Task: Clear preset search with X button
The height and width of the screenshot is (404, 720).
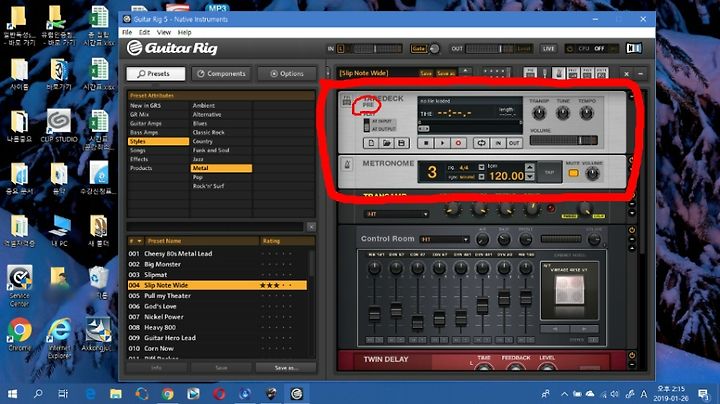Action: tap(311, 227)
